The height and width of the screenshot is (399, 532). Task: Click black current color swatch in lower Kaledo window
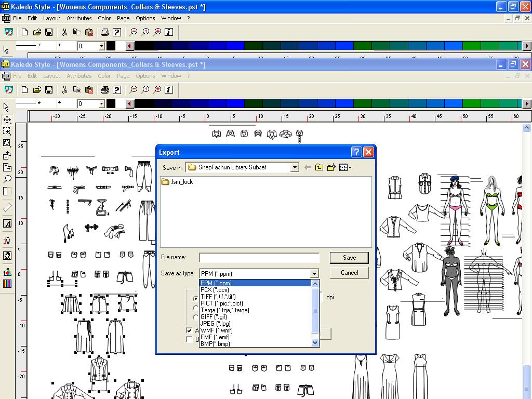pos(111,104)
